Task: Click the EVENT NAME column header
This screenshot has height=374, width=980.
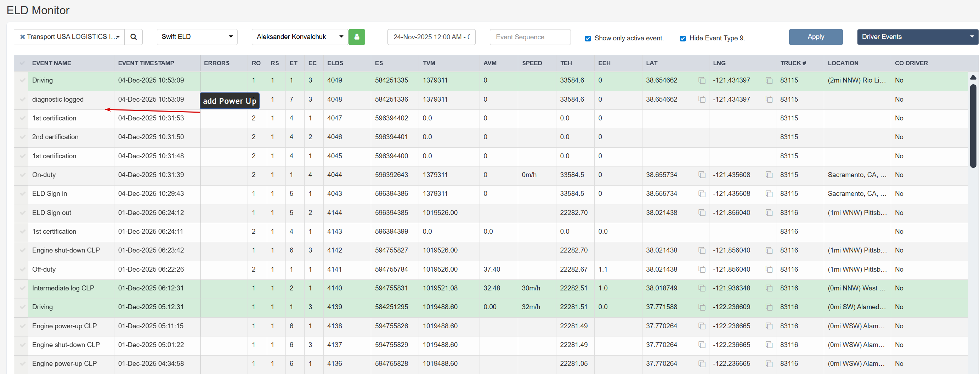Action: [52, 63]
